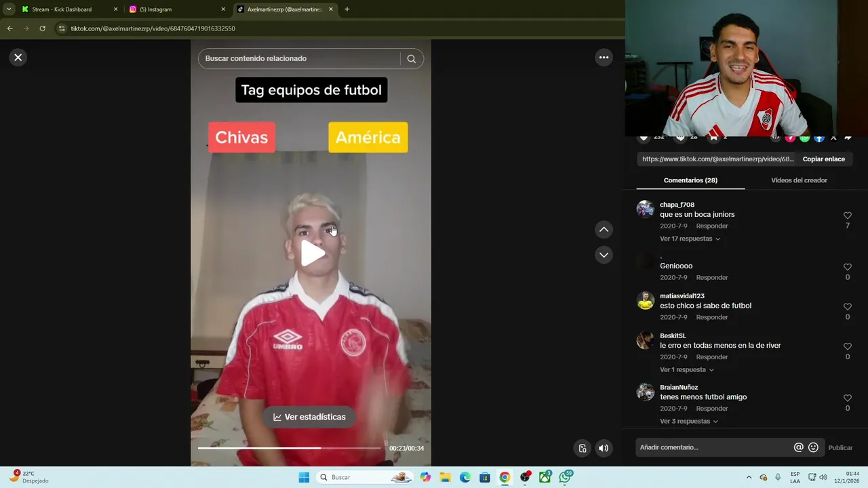Click Responder on BeskitSL's comment
This screenshot has width=868, height=488.
(711, 357)
